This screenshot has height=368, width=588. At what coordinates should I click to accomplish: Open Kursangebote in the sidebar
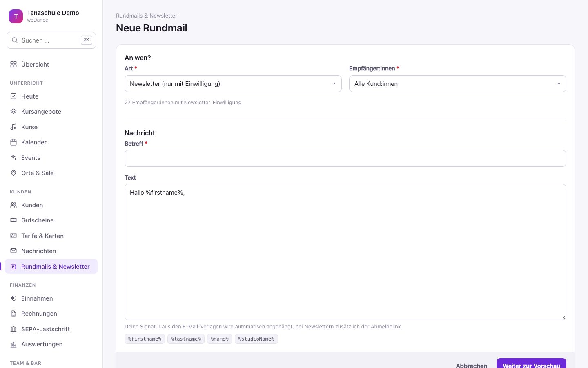tap(51, 111)
